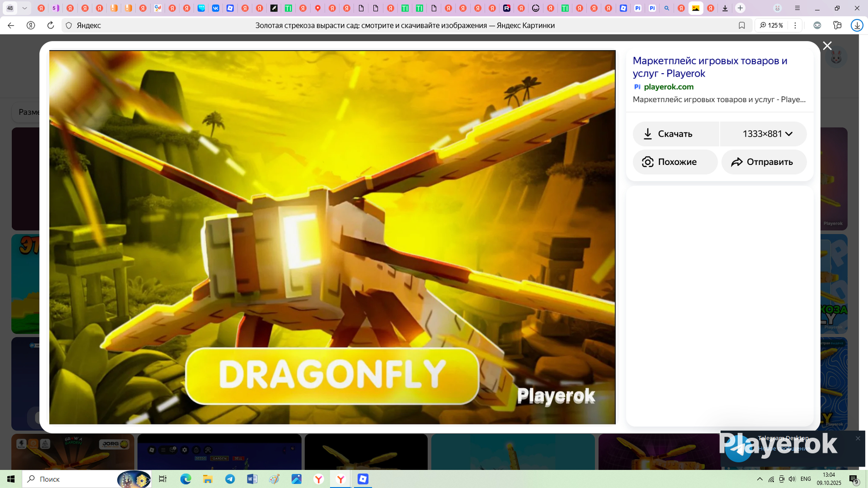The image size is (868, 488).
Task: Click the download arrow icon beside Скачать
Action: point(648,134)
